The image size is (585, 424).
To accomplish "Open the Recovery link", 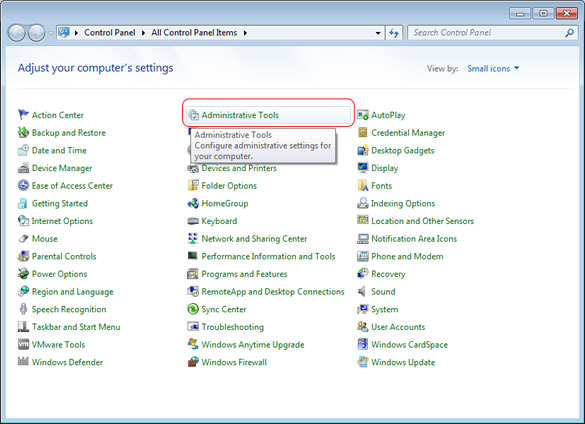I will coord(388,274).
